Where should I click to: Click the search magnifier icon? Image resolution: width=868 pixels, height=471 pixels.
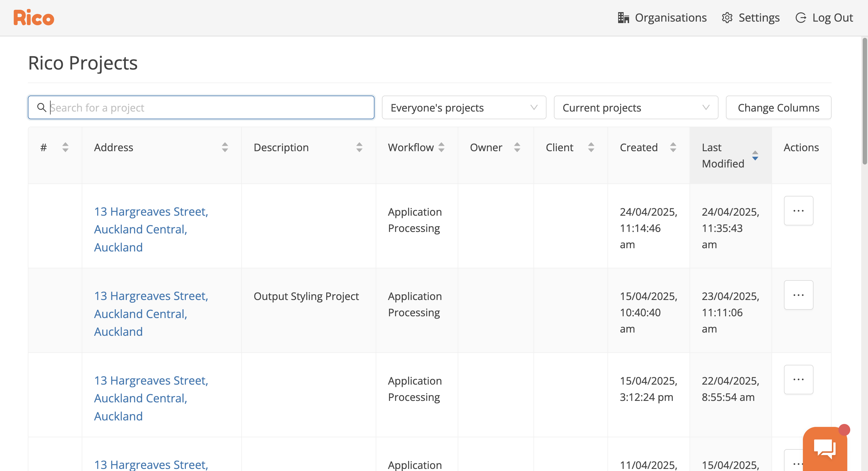click(x=41, y=107)
